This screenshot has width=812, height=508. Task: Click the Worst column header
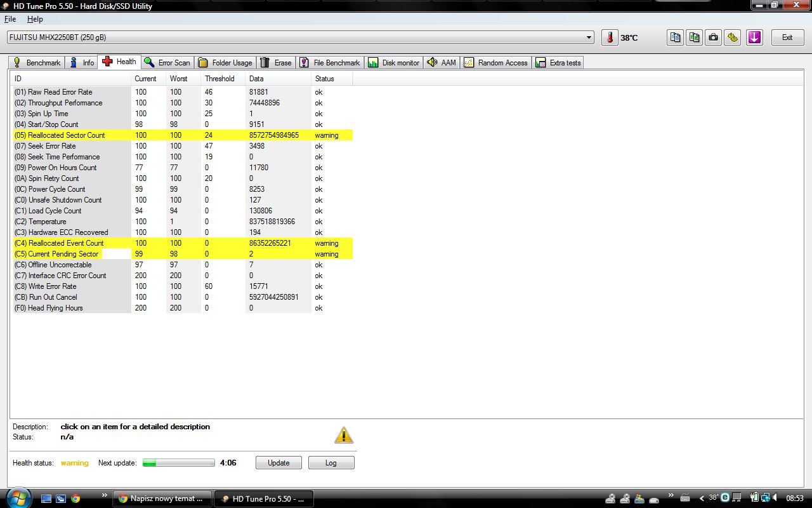click(x=183, y=79)
